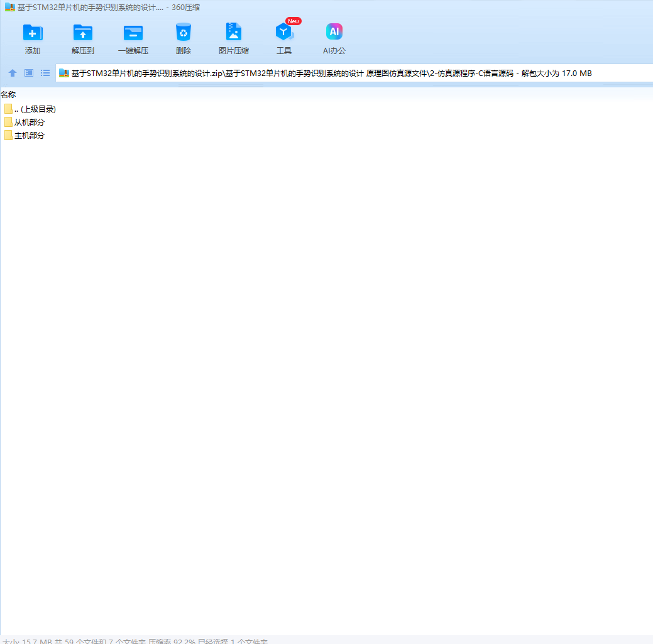The height and width of the screenshot is (644, 653).
Task: Sort by the 名称 column header
Action: click(x=8, y=94)
